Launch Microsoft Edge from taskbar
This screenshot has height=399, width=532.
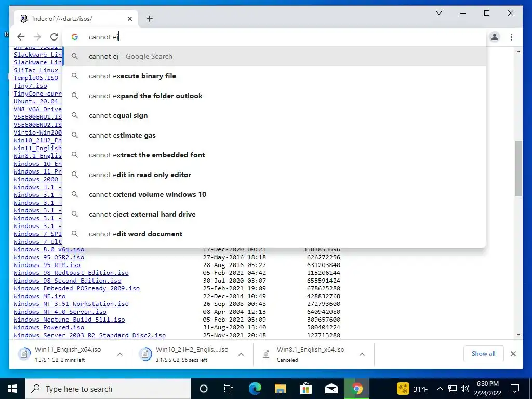(x=255, y=389)
